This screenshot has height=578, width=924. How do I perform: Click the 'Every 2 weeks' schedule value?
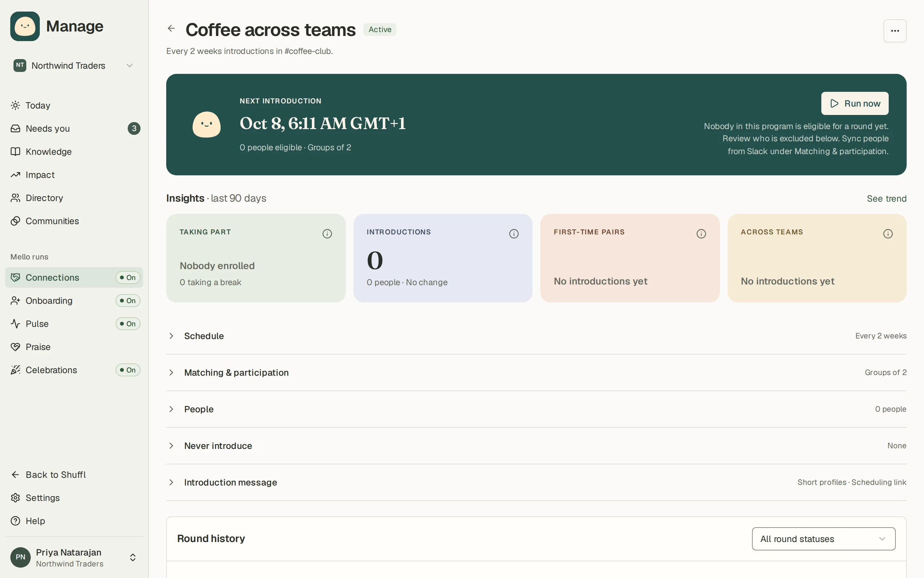880,336
